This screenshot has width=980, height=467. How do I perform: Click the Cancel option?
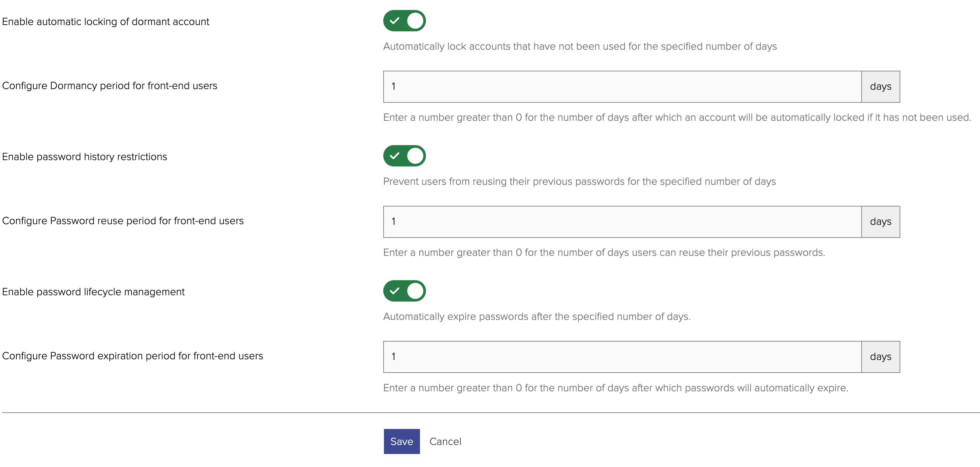pos(445,441)
